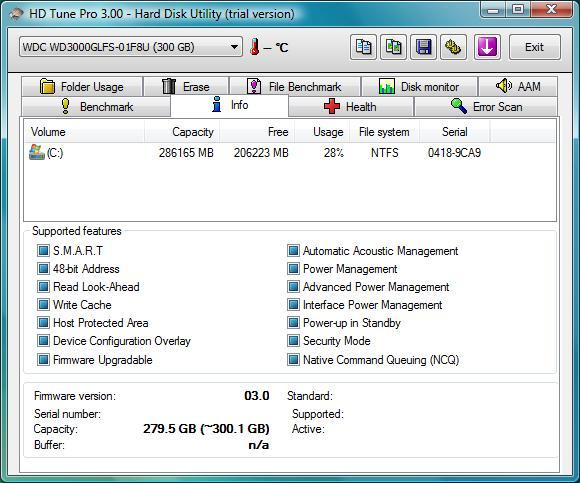580x483 pixels.
Task: Open the options gear icon
Action: (x=453, y=47)
